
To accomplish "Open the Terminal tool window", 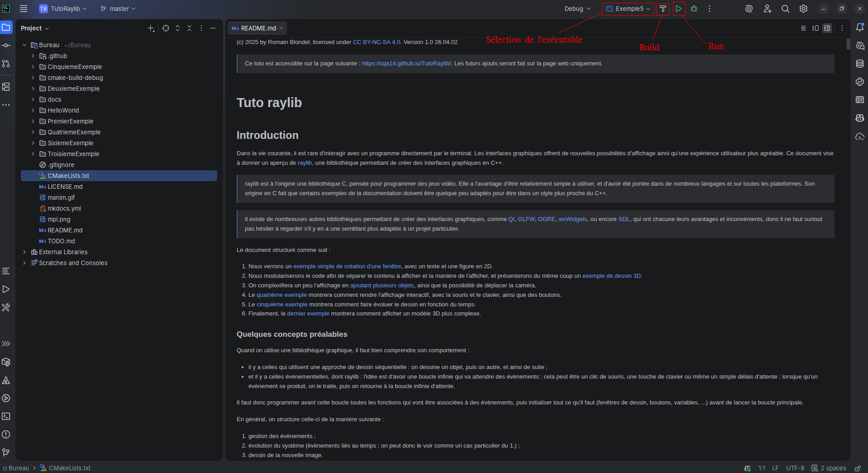I will click(x=6, y=416).
